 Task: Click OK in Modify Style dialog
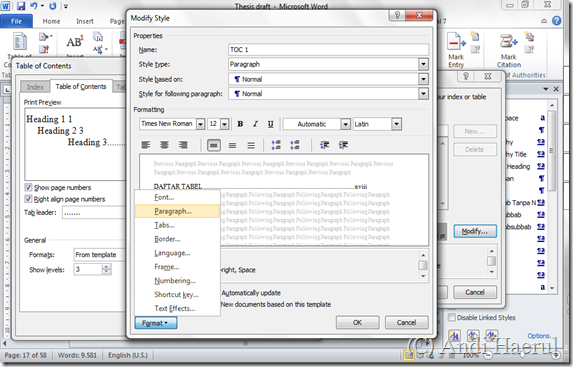click(x=357, y=322)
